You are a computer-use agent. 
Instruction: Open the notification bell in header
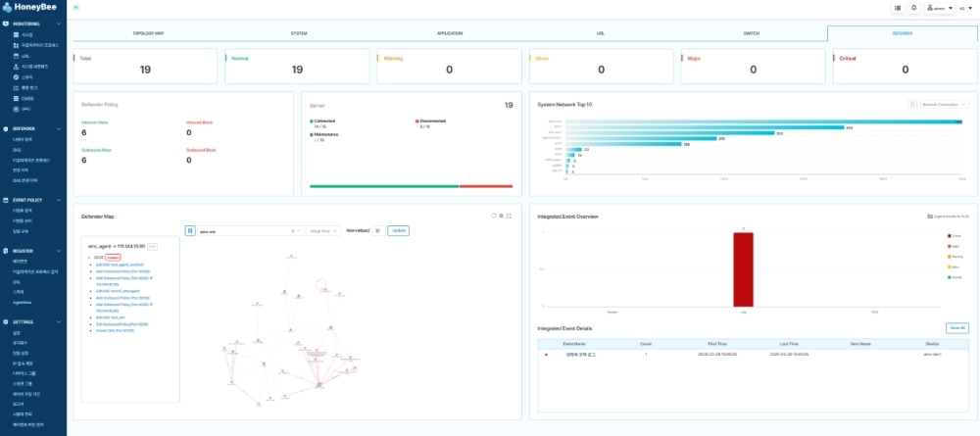(x=914, y=7)
